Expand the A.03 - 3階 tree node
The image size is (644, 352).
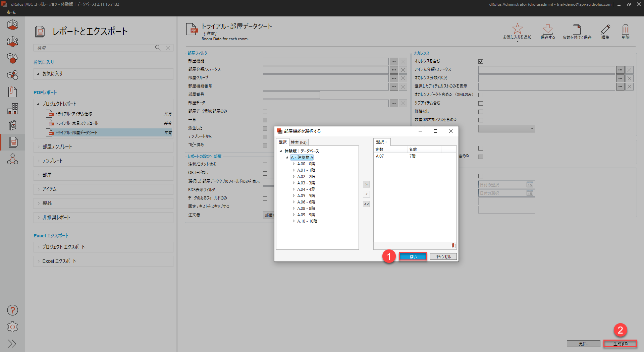[x=294, y=183]
